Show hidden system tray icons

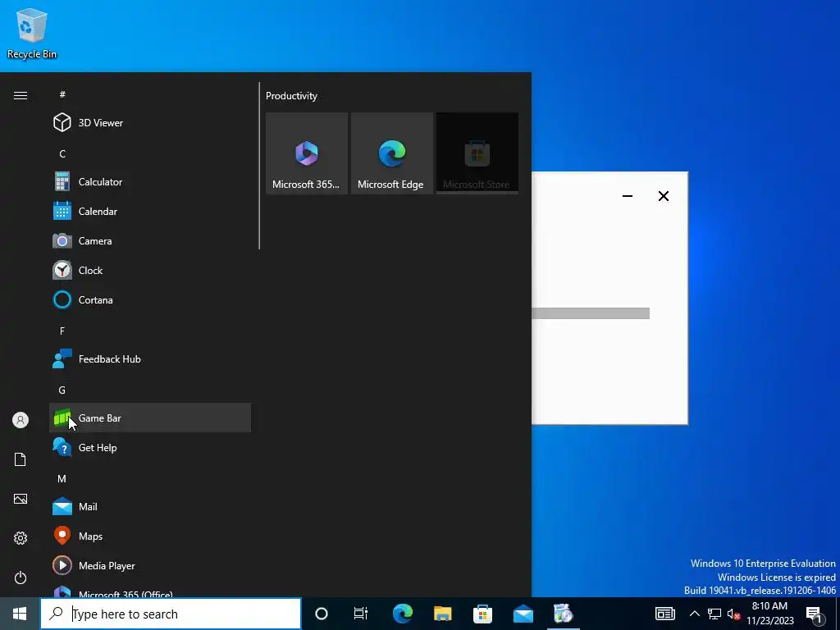pos(694,614)
